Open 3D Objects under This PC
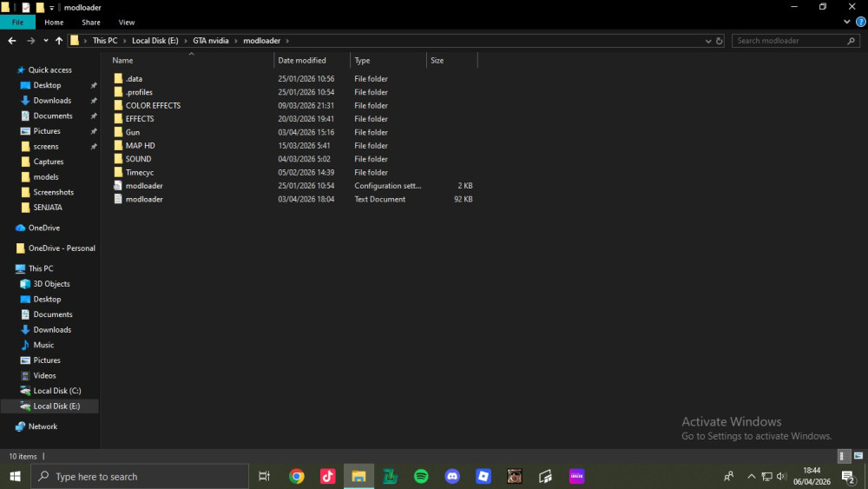868x489 pixels. (51, 283)
